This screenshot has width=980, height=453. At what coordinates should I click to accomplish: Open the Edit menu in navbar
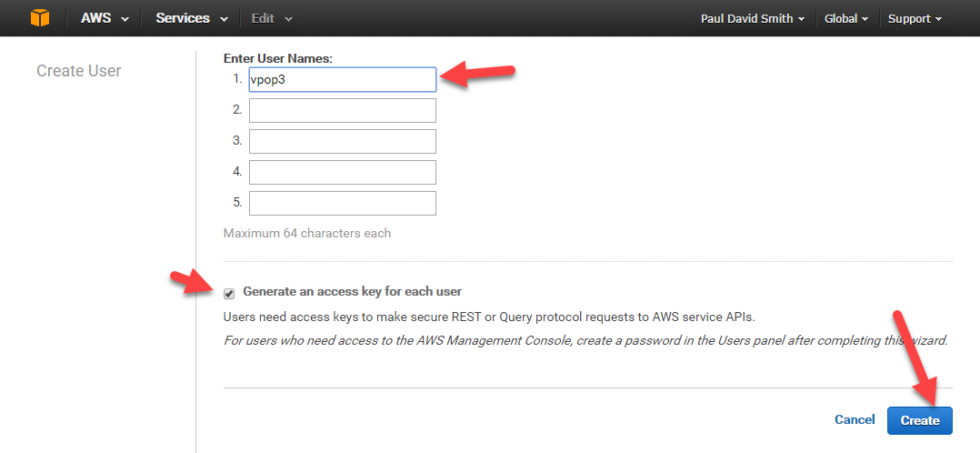[x=272, y=18]
